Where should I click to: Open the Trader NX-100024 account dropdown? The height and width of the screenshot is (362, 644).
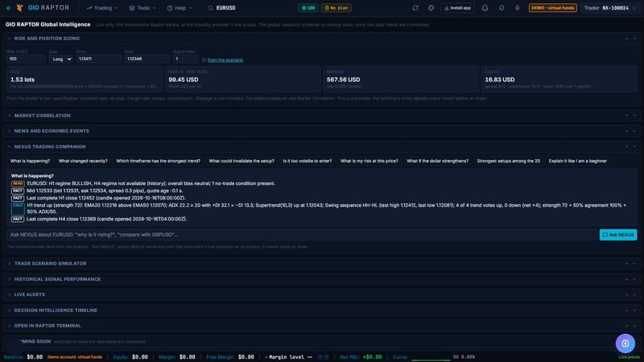610,8
